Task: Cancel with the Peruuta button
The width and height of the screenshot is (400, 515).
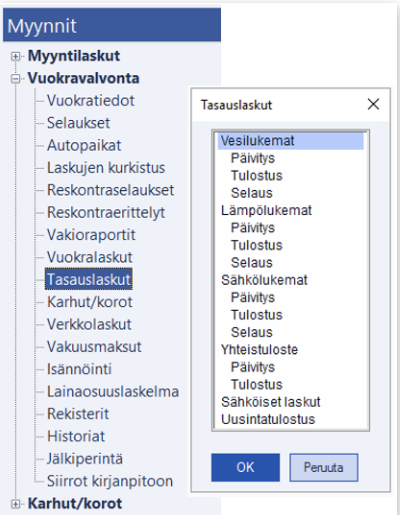Action: click(324, 467)
